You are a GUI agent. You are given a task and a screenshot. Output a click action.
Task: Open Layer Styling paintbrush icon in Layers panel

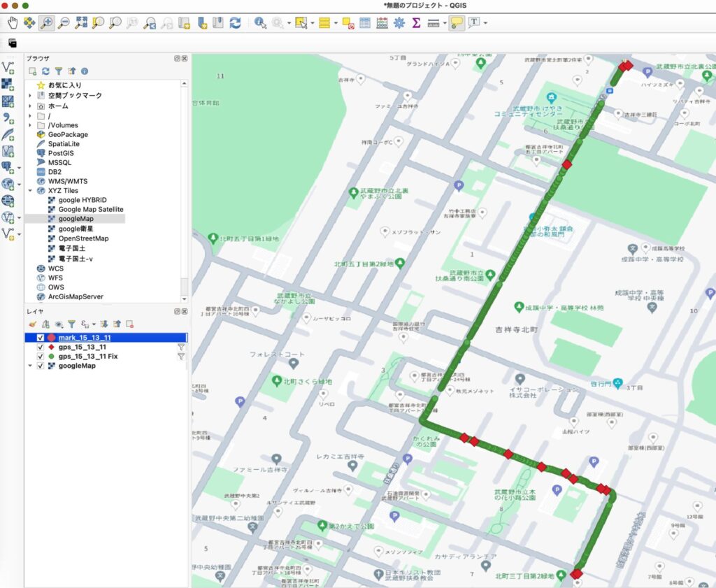click(32, 324)
